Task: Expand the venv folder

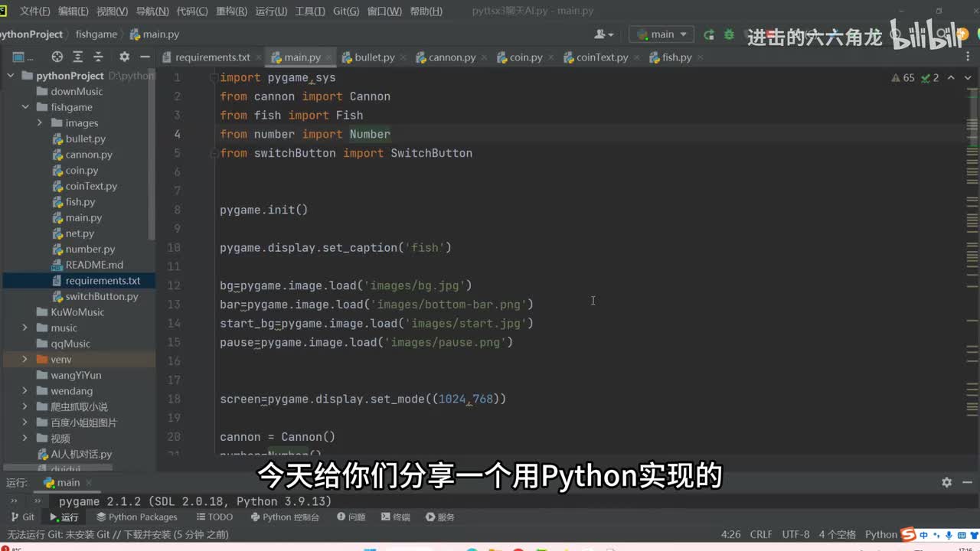Action: 25,360
